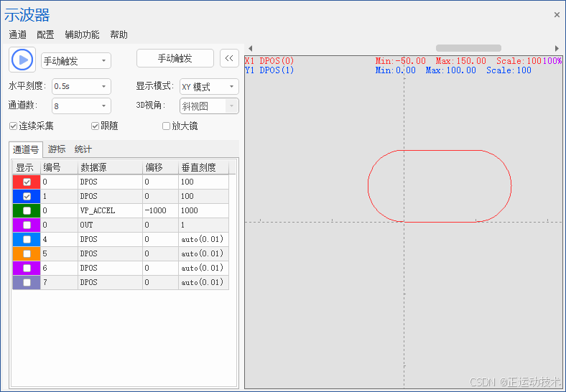The width and height of the screenshot is (566, 392).
Task: Click the red color swatch of channel 0
Action: pos(27,182)
